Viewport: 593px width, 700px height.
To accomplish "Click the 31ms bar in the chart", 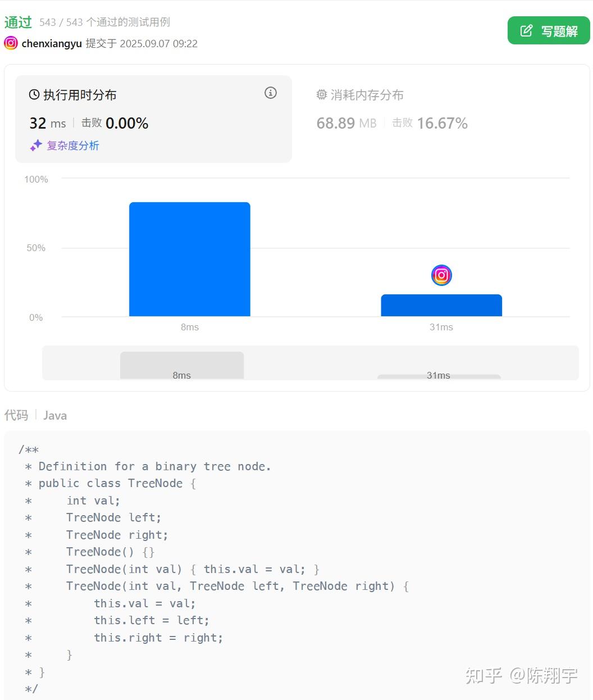I will pos(441,305).
